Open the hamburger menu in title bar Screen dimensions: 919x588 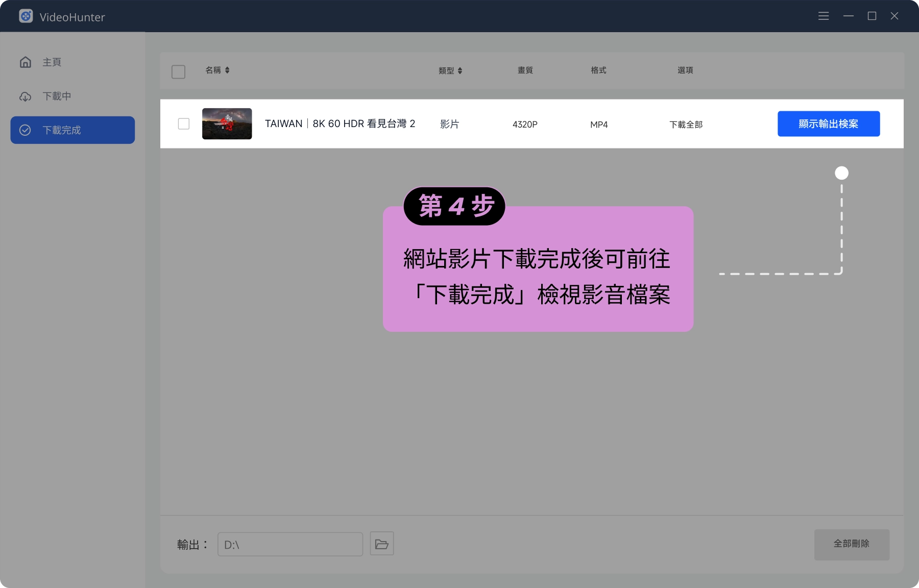click(x=824, y=16)
